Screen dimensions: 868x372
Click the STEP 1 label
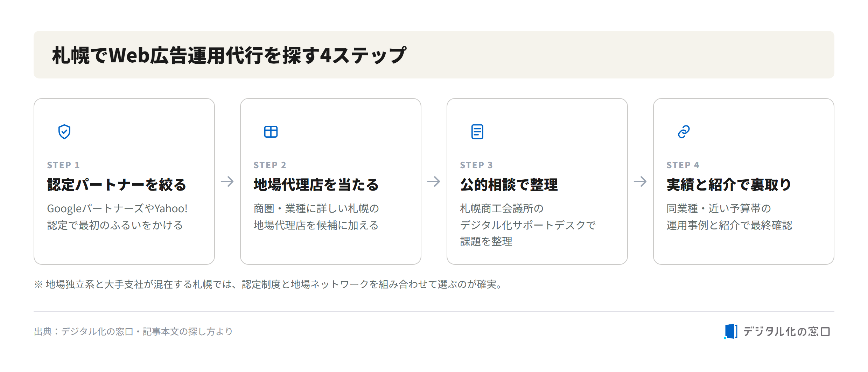63,165
